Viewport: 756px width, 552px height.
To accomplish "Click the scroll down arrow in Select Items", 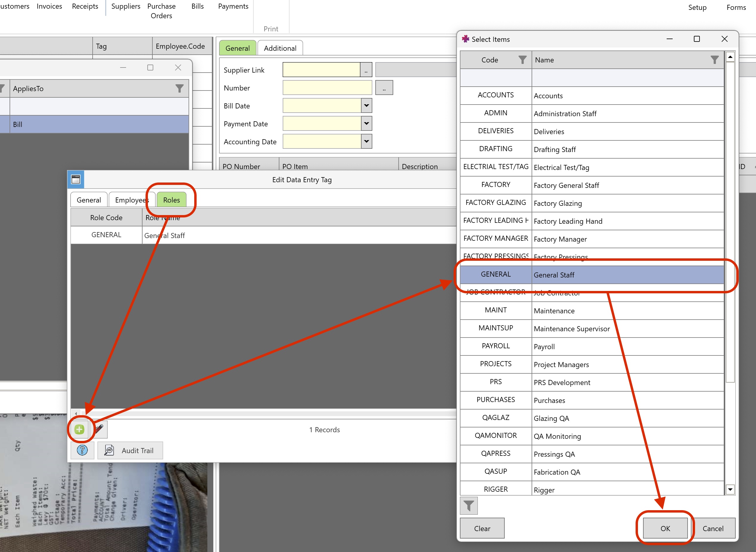I will click(x=730, y=490).
